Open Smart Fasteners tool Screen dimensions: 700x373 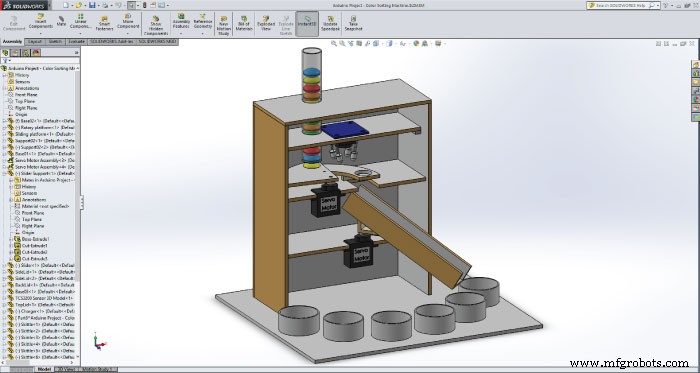[104, 23]
